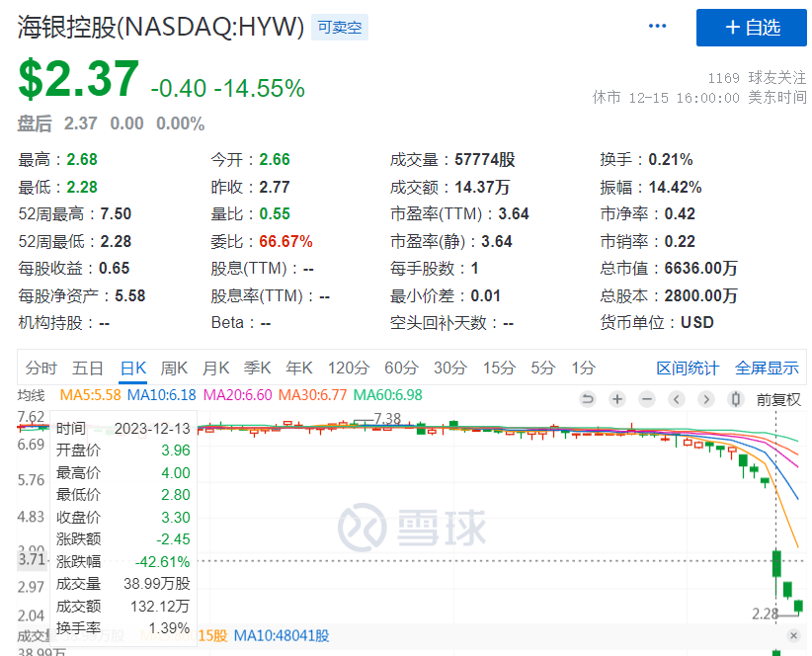Add stock via 自选 button

tap(752, 28)
